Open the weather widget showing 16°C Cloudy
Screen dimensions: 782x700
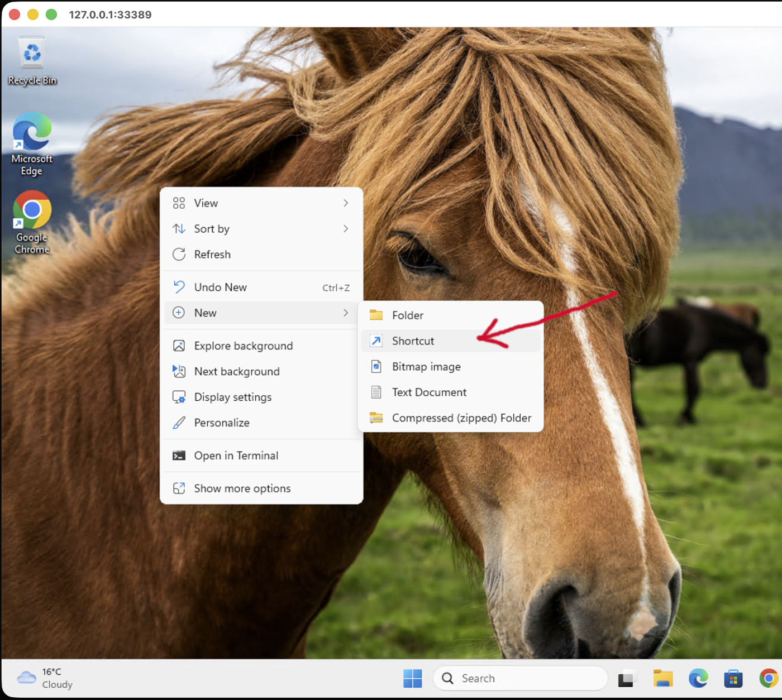click(x=45, y=678)
